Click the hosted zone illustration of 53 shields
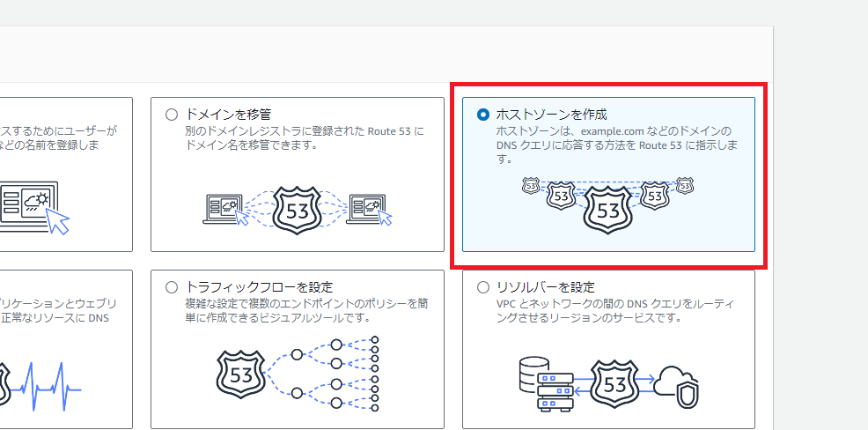The width and height of the screenshot is (868, 430). pyautogui.click(x=607, y=205)
